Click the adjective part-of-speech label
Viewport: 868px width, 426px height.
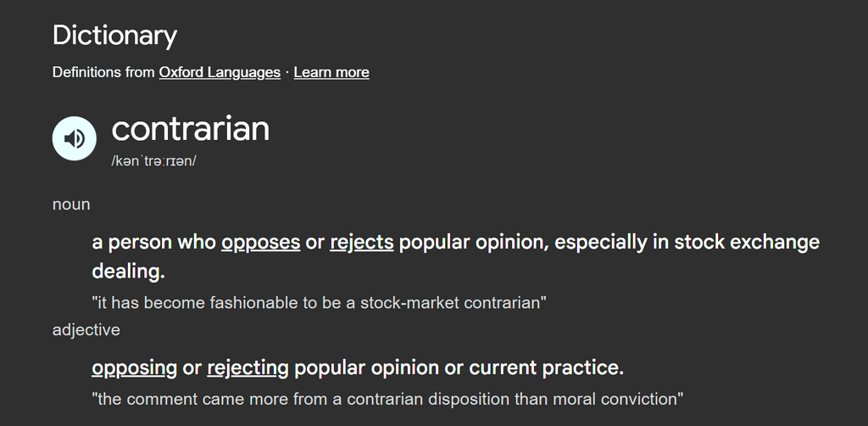click(86, 329)
